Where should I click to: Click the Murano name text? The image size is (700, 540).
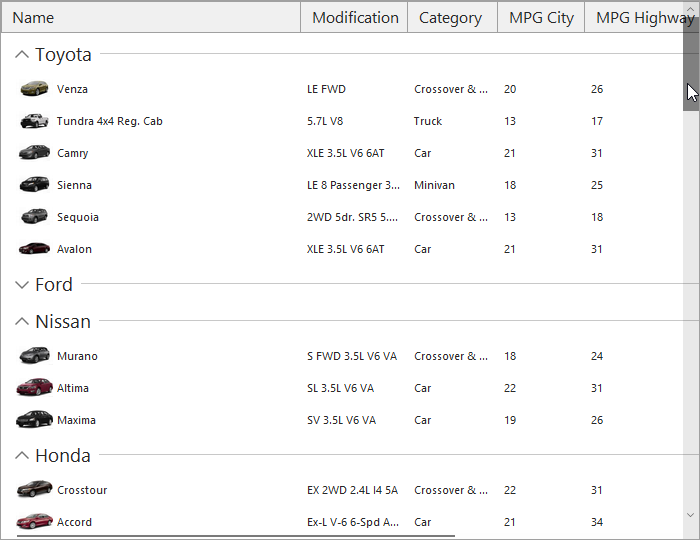pos(77,356)
